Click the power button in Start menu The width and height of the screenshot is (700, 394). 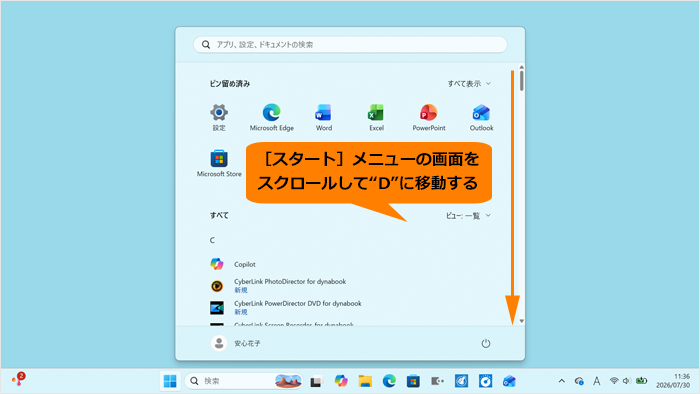(x=486, y=343)
